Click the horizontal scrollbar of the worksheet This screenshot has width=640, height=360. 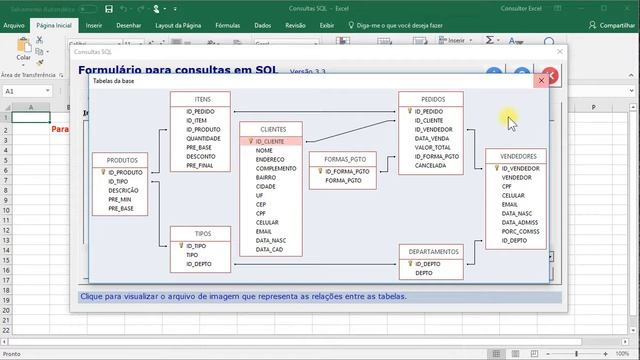pos(295,342)
